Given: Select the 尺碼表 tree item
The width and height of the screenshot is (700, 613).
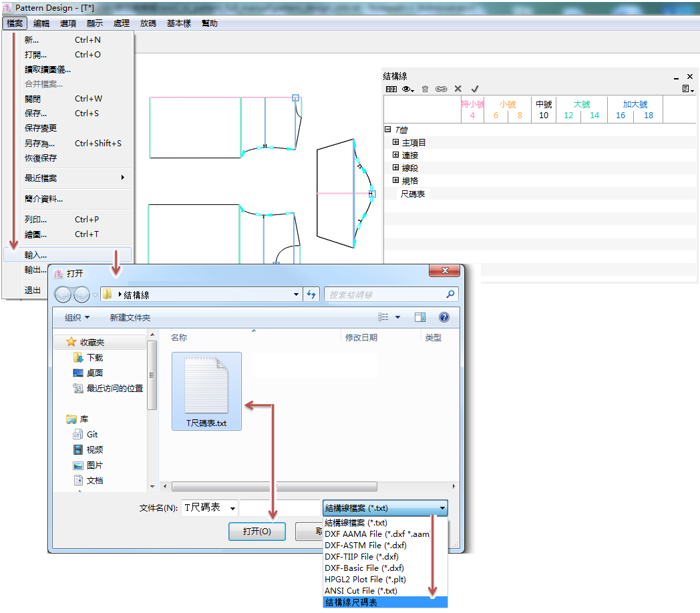Looking at the screenshot, I should coord(413,194).
